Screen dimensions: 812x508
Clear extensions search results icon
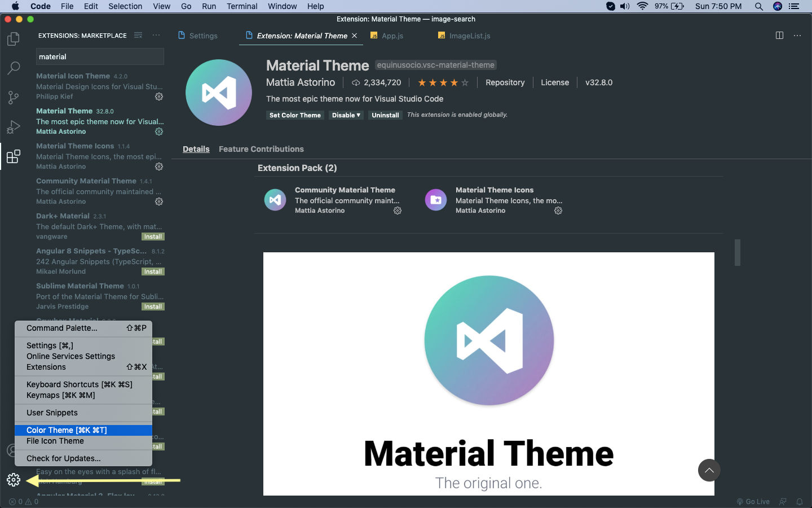(x=138, y=35)
